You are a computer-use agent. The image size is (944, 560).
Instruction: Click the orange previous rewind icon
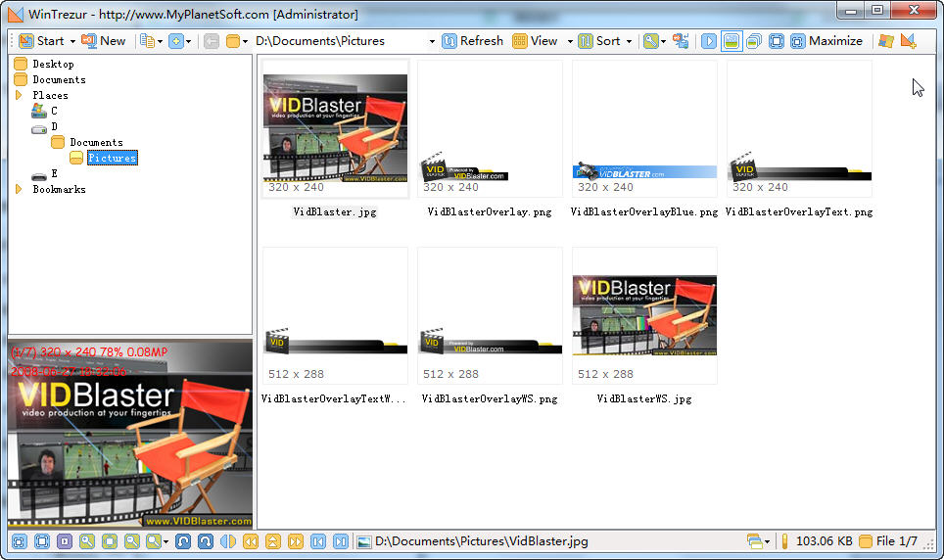click(251, 541)
